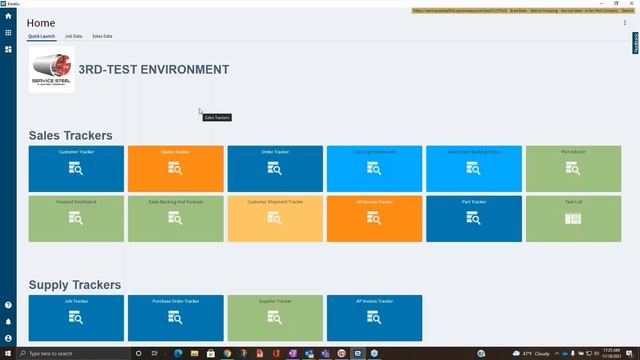Open the weather widget in taskbar

click(531, 353)
